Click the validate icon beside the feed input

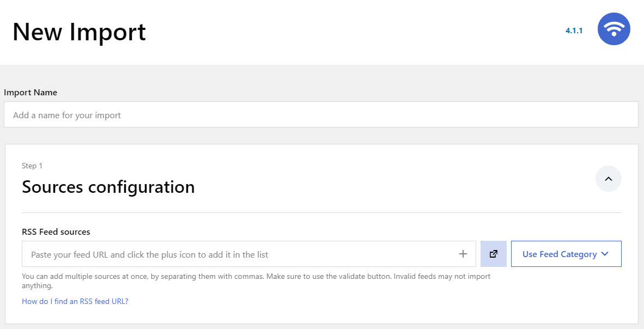pos(493,254)
